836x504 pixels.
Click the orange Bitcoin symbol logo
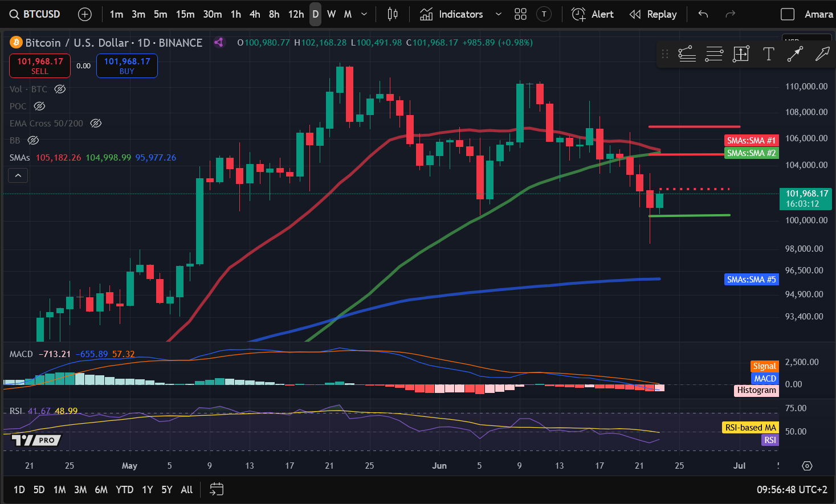click(16, 43)
